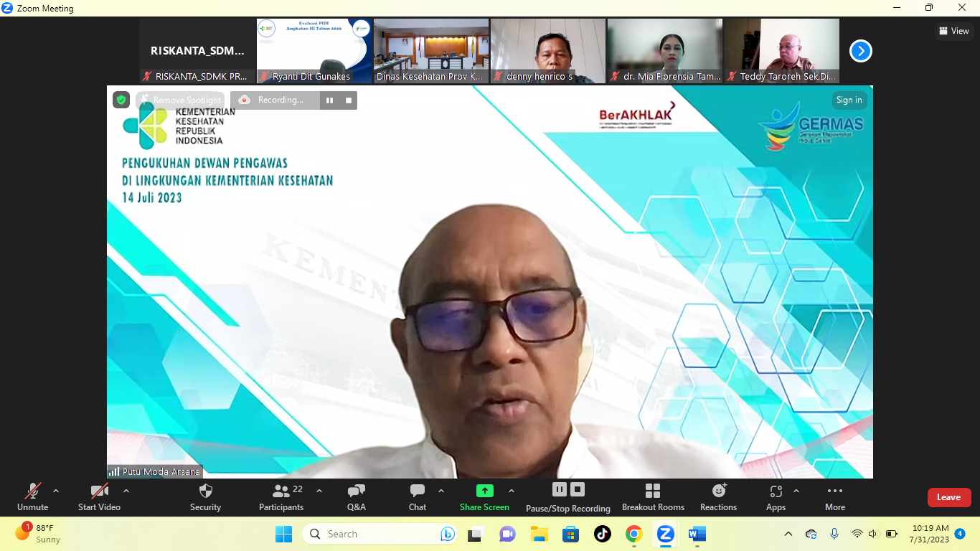Open Microsoft Store from the taskbar

tap(570, 534)
